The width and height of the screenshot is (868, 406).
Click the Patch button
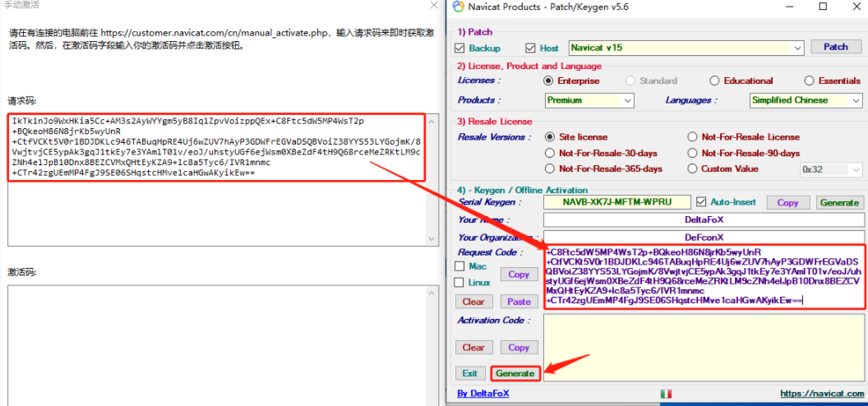tap(835, 47)
